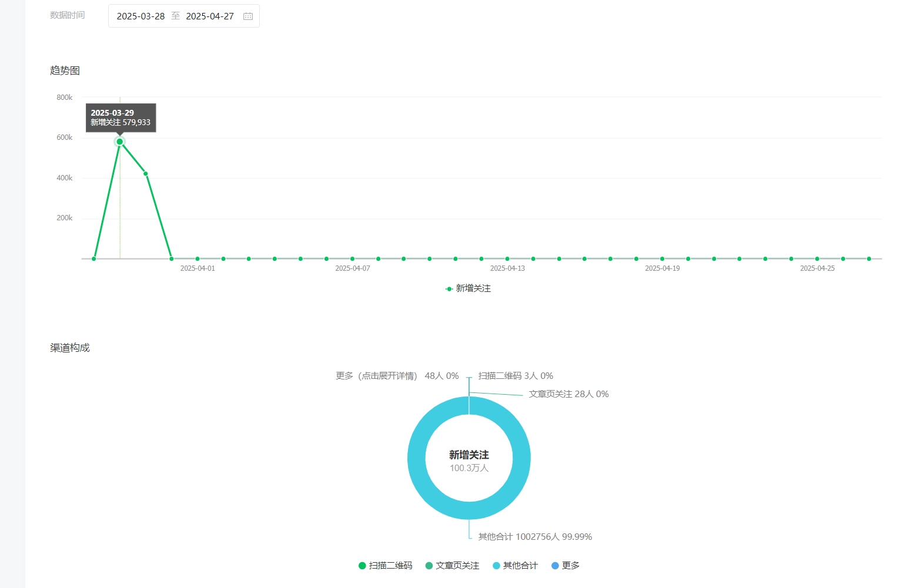Click the 2025-04-01 x-axis label

point(198,268)
